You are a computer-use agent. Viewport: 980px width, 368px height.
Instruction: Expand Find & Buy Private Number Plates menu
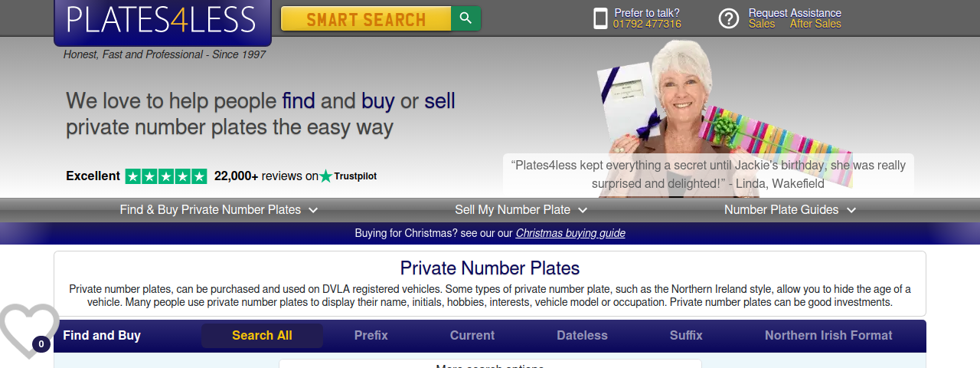pos(219,210)
